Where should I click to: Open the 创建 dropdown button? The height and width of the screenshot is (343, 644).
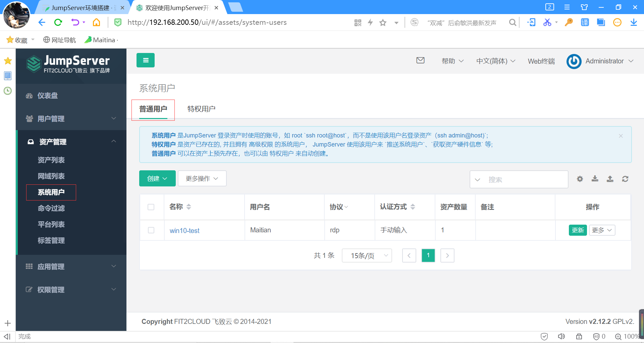coord(157,178)
